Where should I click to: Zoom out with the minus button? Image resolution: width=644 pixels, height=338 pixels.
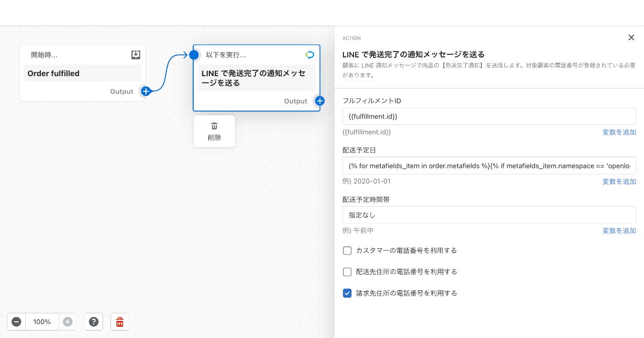(17, 322)
